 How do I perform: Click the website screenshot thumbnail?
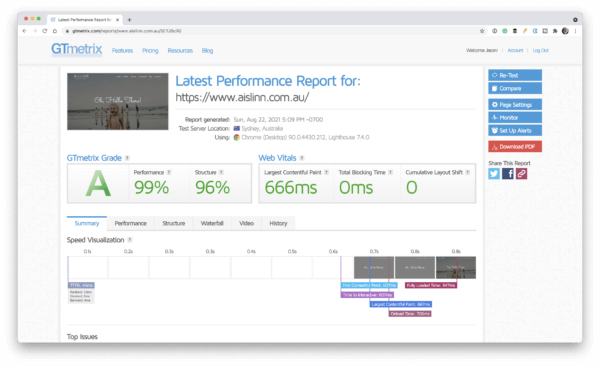(117, 101)
